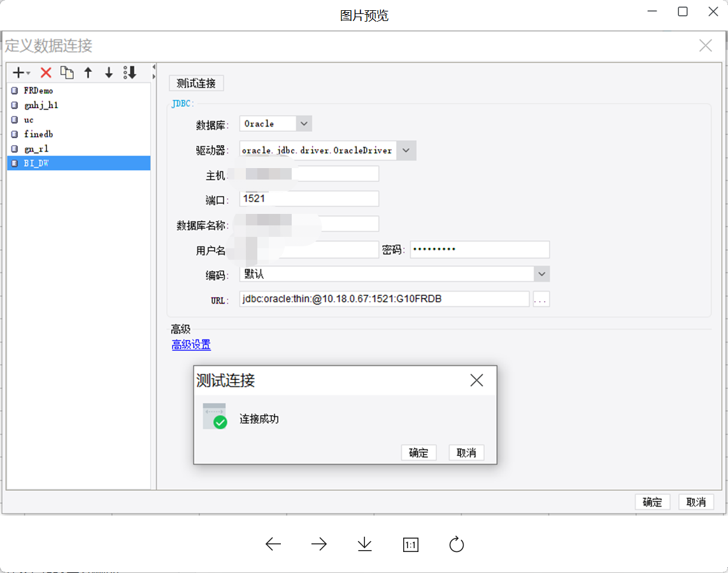The width and height of the screenshot is (728, 573).
Task: Move connection up arrow icon
Action: pos(89,73)
